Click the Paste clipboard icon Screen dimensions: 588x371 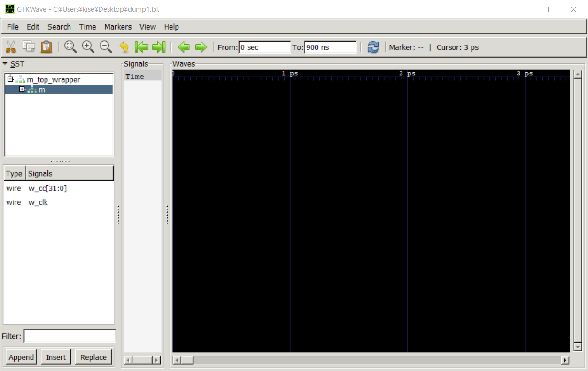point(46,47)
